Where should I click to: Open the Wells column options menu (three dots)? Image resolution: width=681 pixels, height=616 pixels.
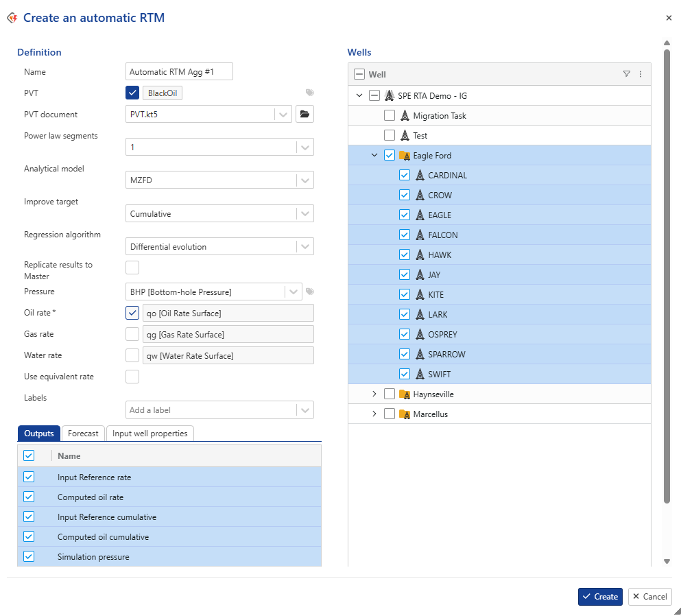641,74
